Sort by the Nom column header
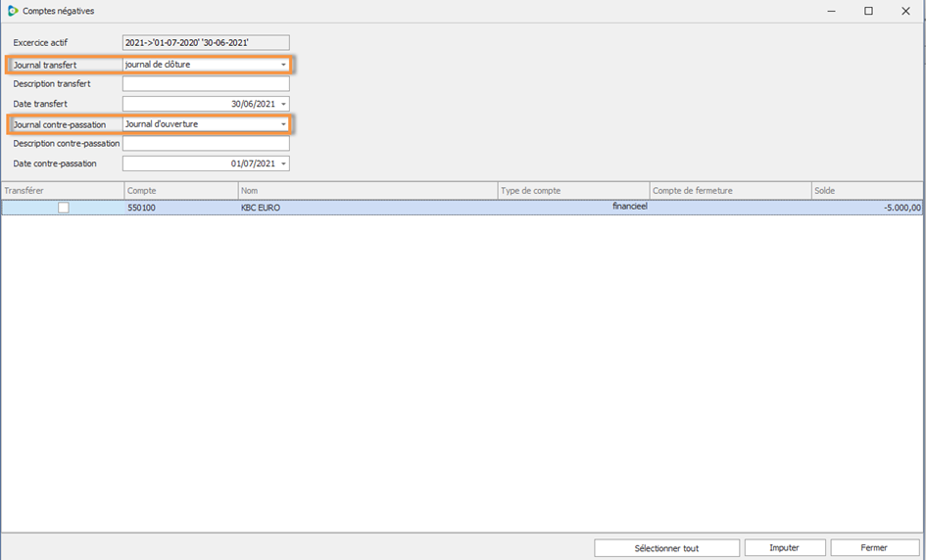Image resolution: width=926 pixels, height=560 pixels. 367,191
